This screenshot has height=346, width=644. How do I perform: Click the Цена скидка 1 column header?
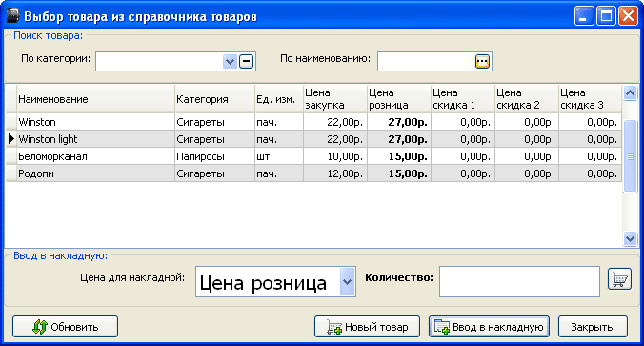click(x=463, y=99)
